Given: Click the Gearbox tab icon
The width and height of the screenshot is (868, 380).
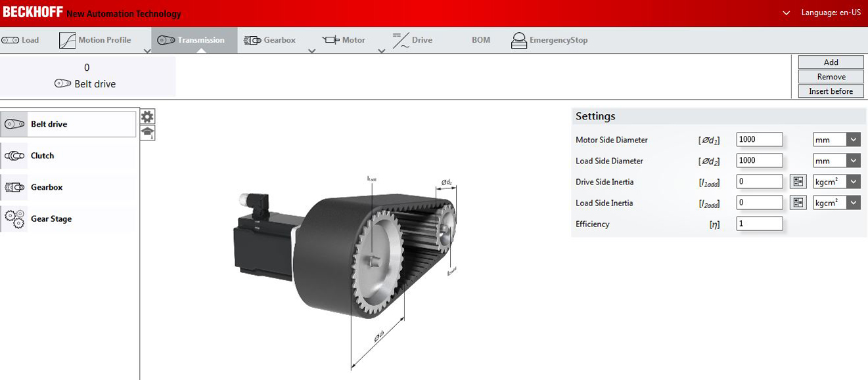Looking at the screenshot, I should (x=252, y=40).
